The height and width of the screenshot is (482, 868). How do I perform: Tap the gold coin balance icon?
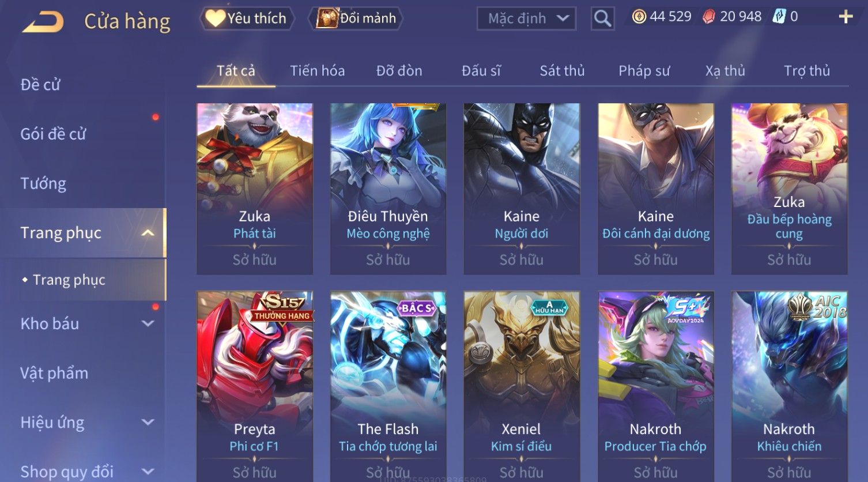[639, 17]
